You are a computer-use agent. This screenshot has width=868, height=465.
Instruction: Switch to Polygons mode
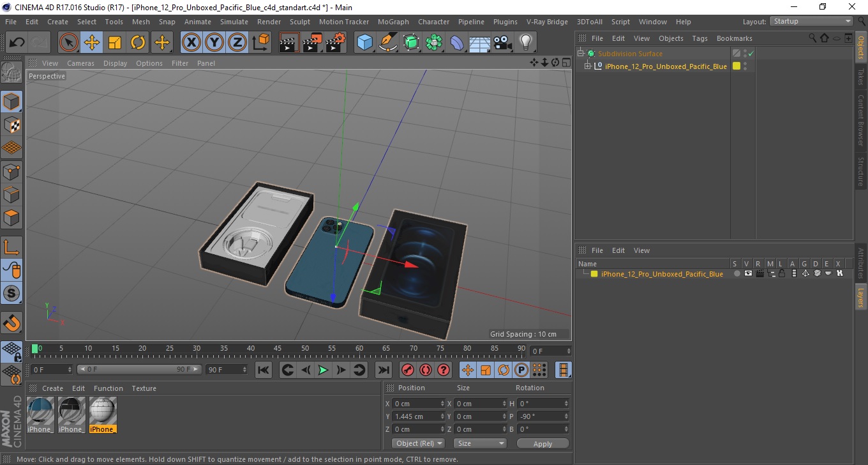(x=11, y=218)
